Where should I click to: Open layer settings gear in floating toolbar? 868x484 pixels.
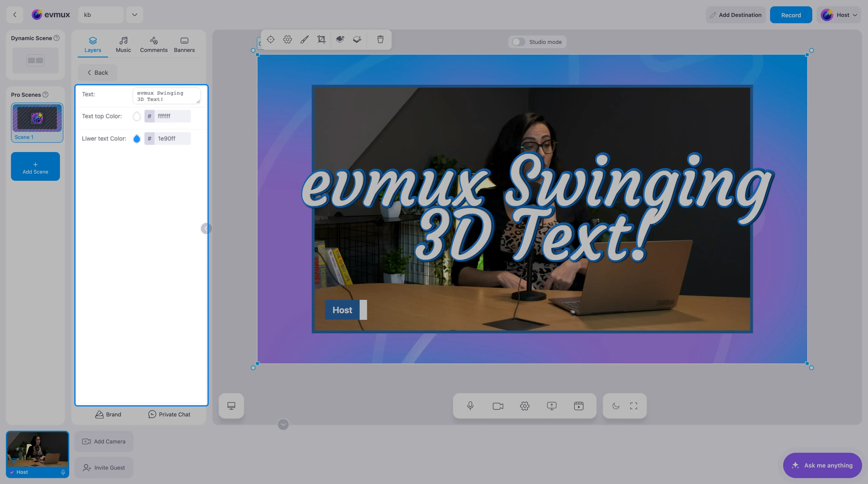pos(288,40)
